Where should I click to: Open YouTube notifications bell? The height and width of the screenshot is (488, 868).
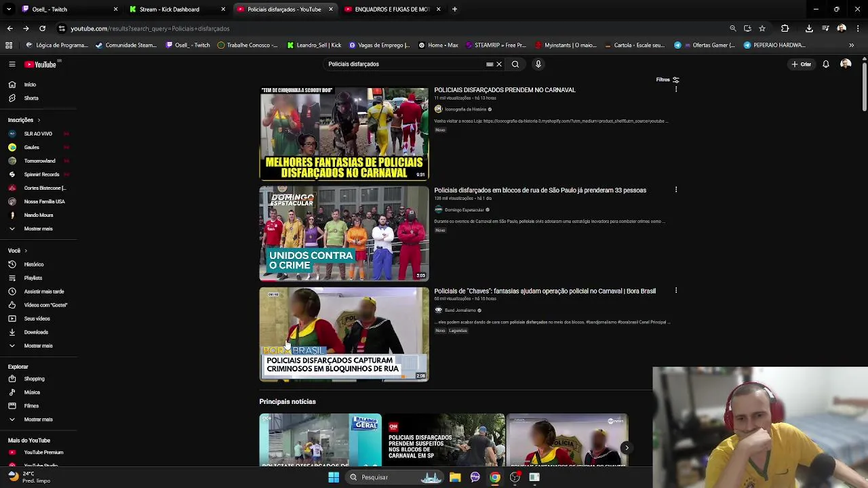(x=826, y=64)
